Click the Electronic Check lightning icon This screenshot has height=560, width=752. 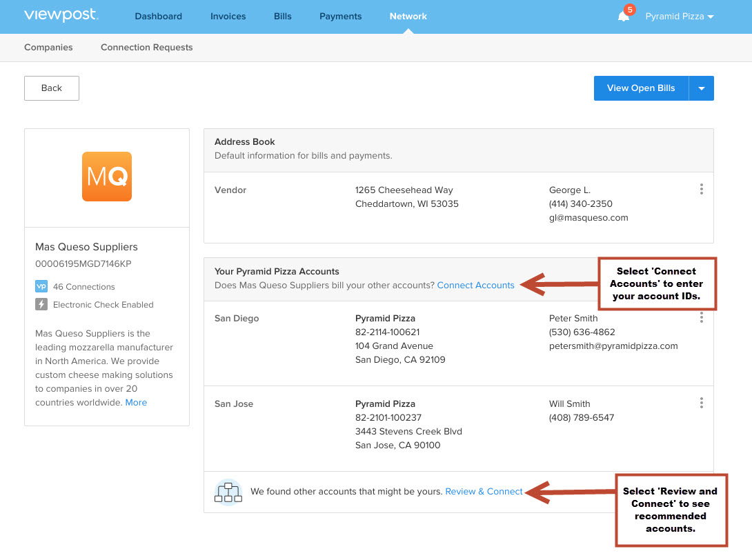coord(41,304)
